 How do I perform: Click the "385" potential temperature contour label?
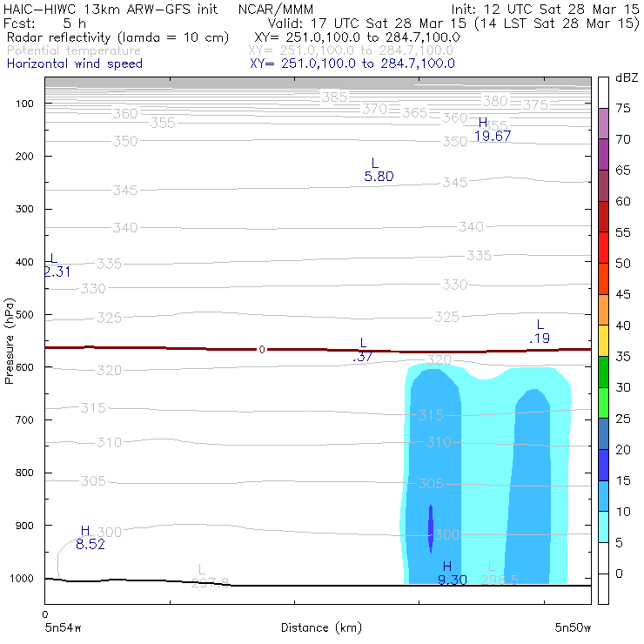(334, 97)
